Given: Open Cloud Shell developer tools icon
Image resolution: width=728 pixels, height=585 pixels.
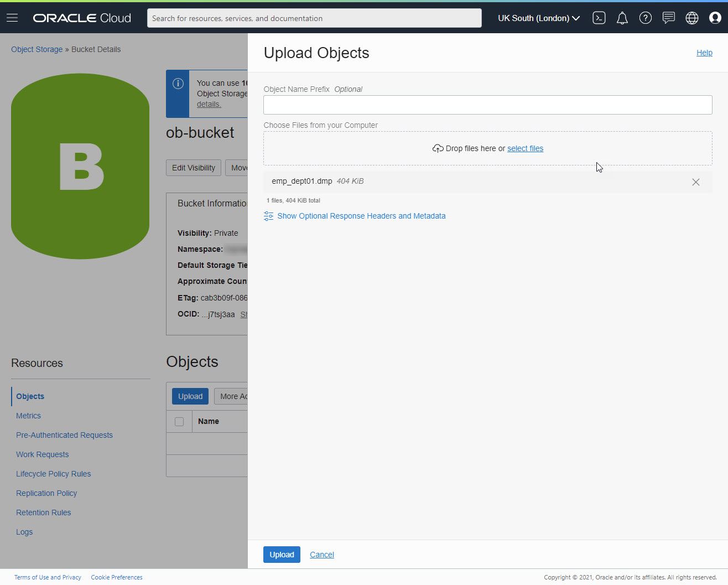Looking at the screenshot, I should point(599,18).
